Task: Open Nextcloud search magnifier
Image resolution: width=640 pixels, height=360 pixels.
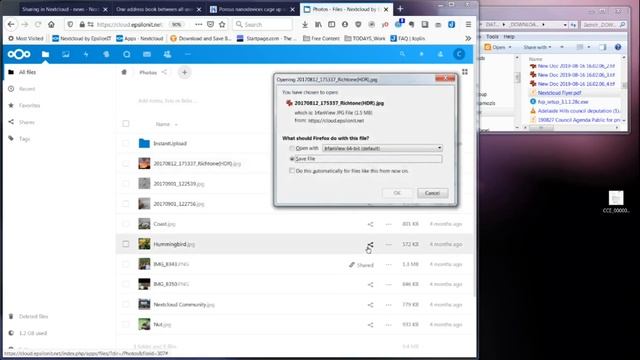Action: pyautogui.click(x=402, y=54)
